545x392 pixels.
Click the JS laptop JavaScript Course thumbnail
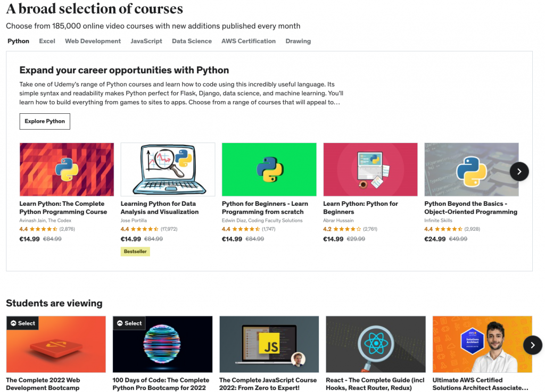[269, 344]
